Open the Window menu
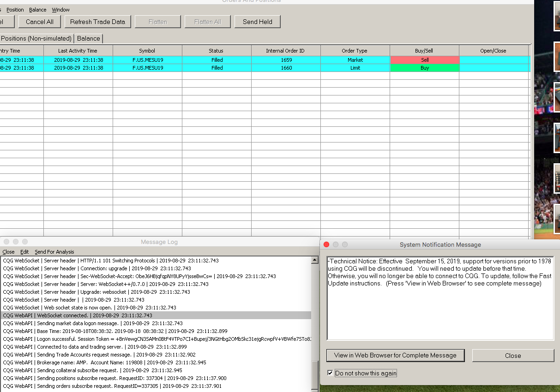The width and height of the screenshot is (560, 392). tap(60, 10)
